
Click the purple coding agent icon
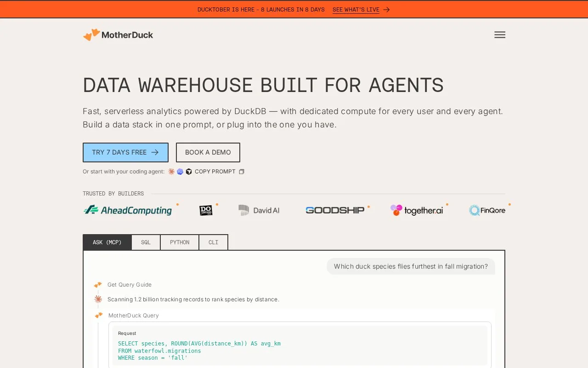[180, 172]
